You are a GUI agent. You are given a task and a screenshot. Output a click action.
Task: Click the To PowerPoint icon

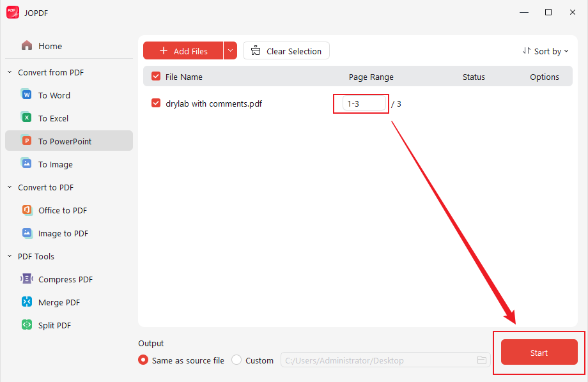[x=26, y=141]
